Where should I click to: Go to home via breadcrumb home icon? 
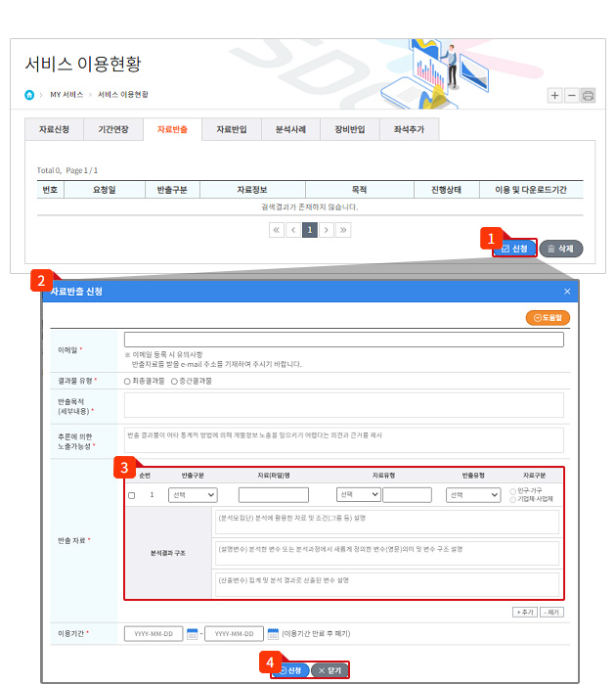tap(29, 95)
